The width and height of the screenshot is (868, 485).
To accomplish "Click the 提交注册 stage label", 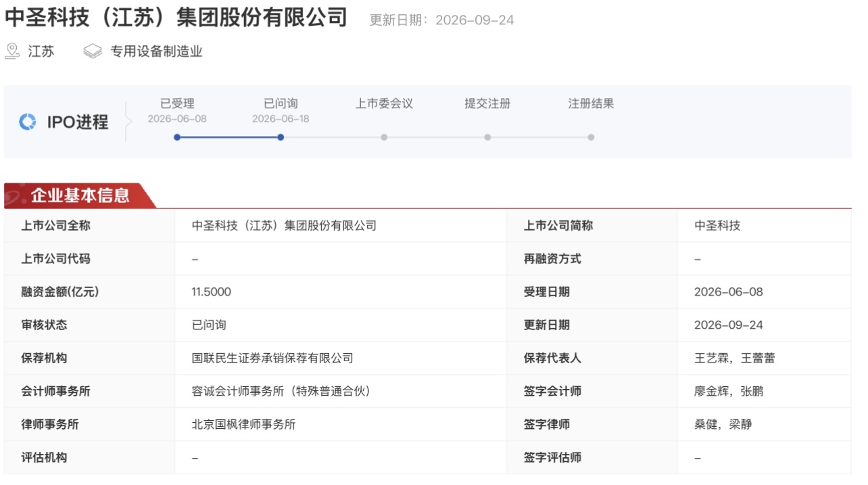I will [487, 103].
